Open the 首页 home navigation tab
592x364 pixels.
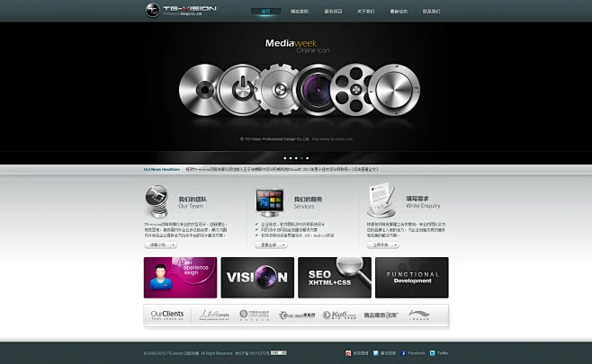click(x=265, y=12)
